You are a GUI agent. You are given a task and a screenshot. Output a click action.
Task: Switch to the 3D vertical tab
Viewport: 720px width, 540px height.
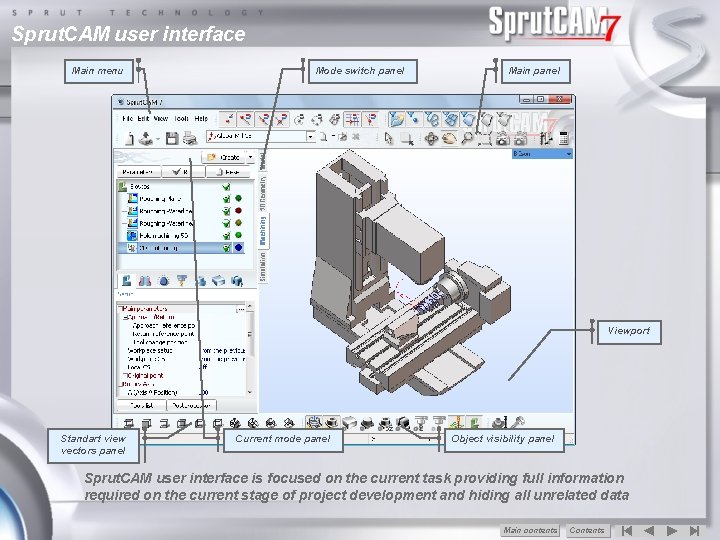click(263, 193)
